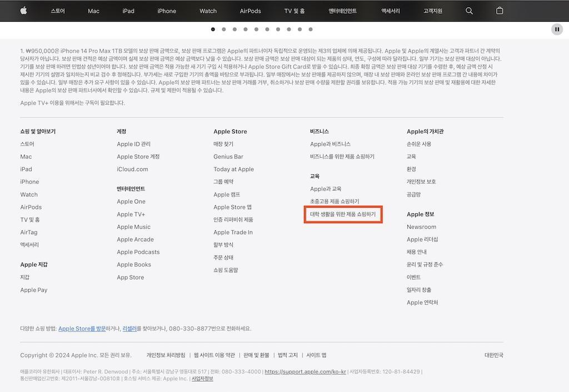Open iPad in top navigation
569x392 pixels.
(128, 11)
